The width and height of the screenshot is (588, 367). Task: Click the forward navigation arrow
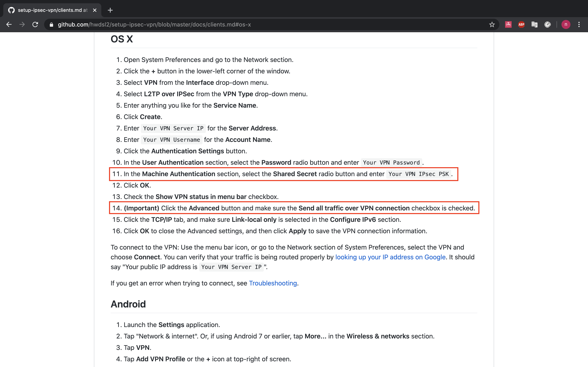[22, 24]
